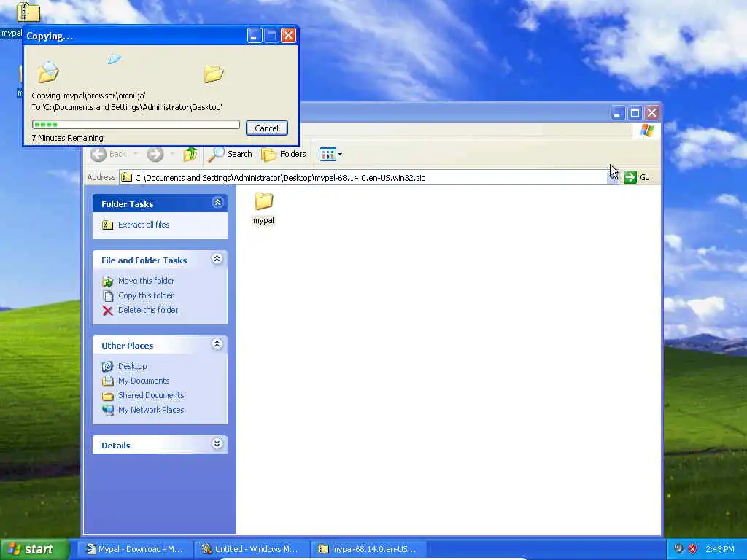This screenshot has width=747, height=560.
Task: Click the Copy this folder icon
Action: (108, 296)
